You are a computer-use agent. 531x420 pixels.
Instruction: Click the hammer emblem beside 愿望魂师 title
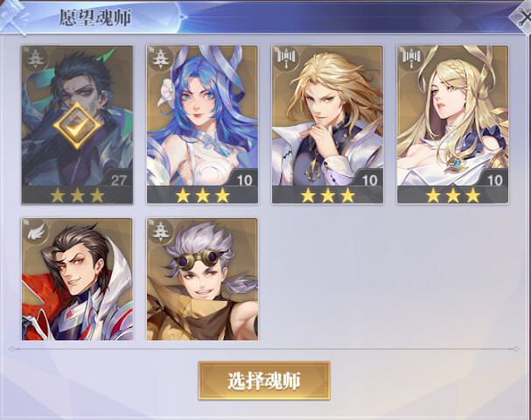point(14,17)
